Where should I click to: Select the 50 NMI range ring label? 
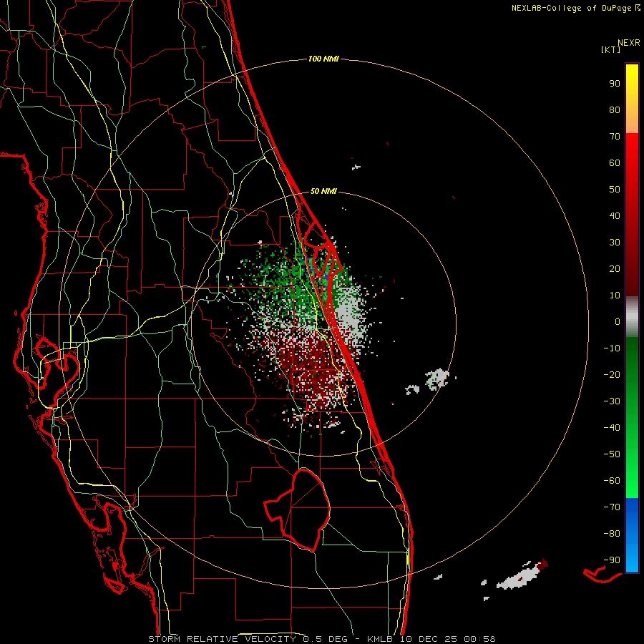[x=323, y=191]
